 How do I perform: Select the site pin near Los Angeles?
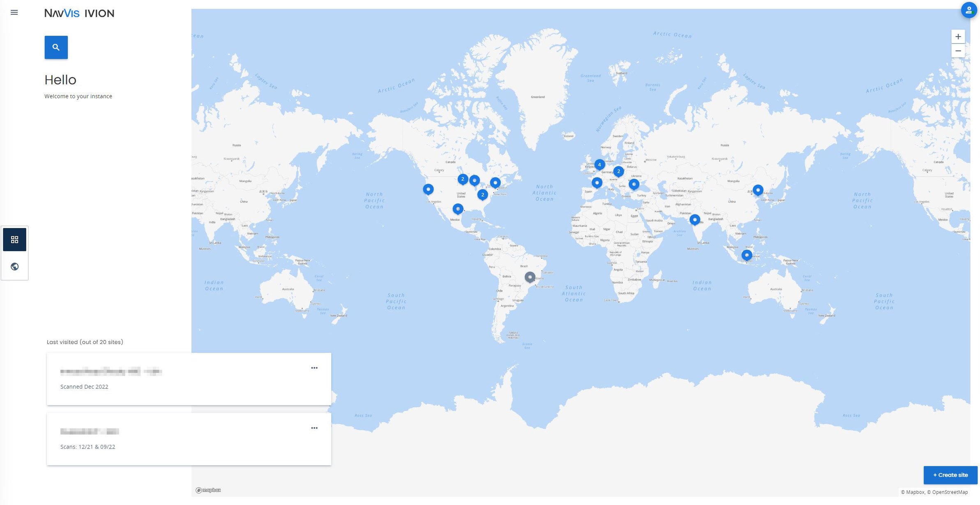coord(428,189)
